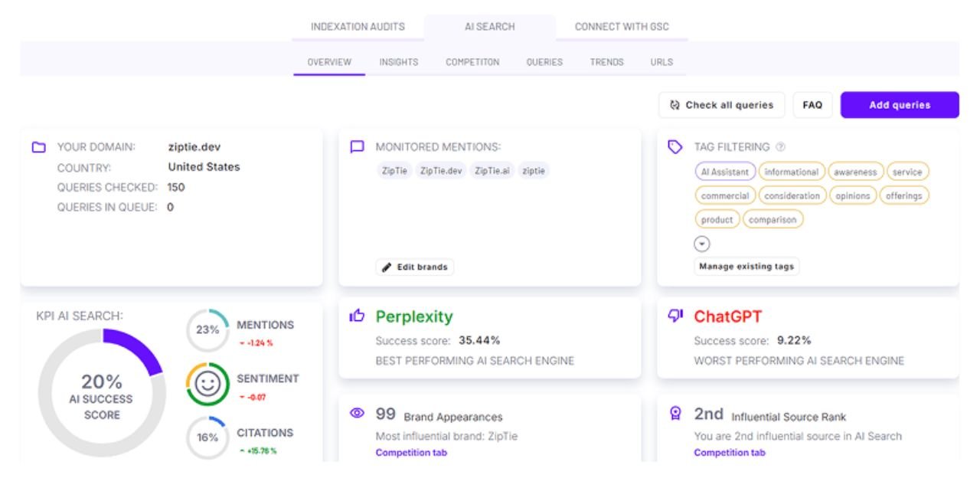
Task: Toggle the AI Assistant tag filter
Action: click(x=725, y=172)
